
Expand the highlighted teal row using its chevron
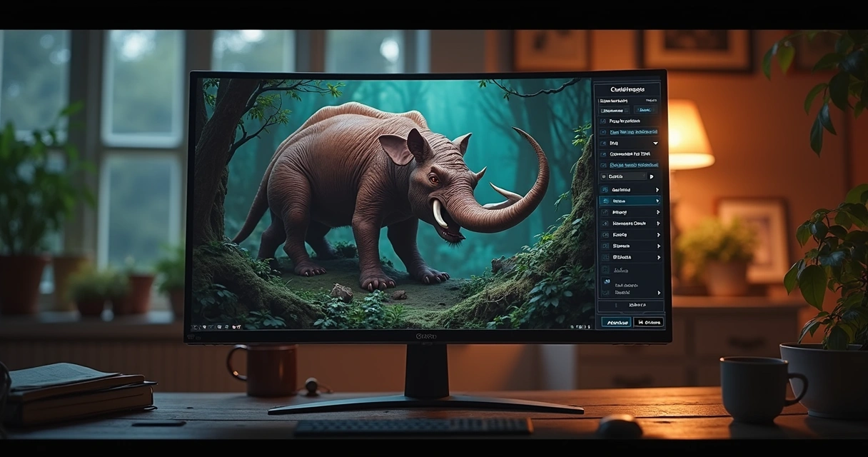pos(657,201)
